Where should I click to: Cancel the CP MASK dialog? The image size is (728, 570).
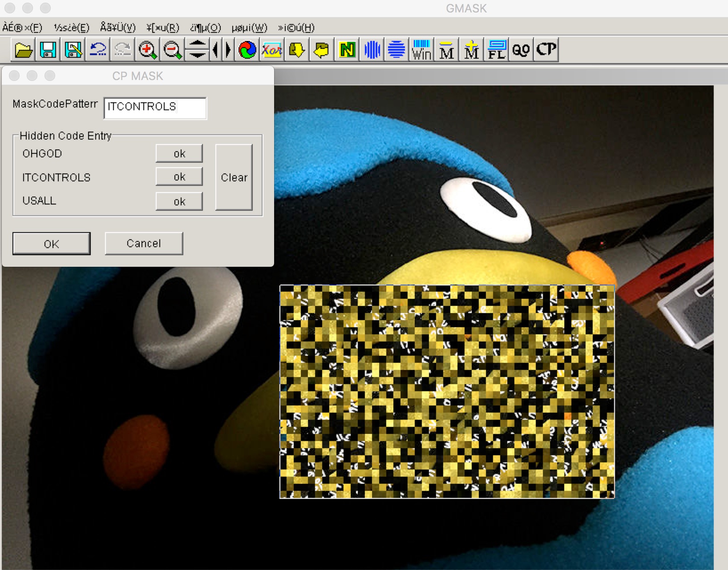point(144,243)
